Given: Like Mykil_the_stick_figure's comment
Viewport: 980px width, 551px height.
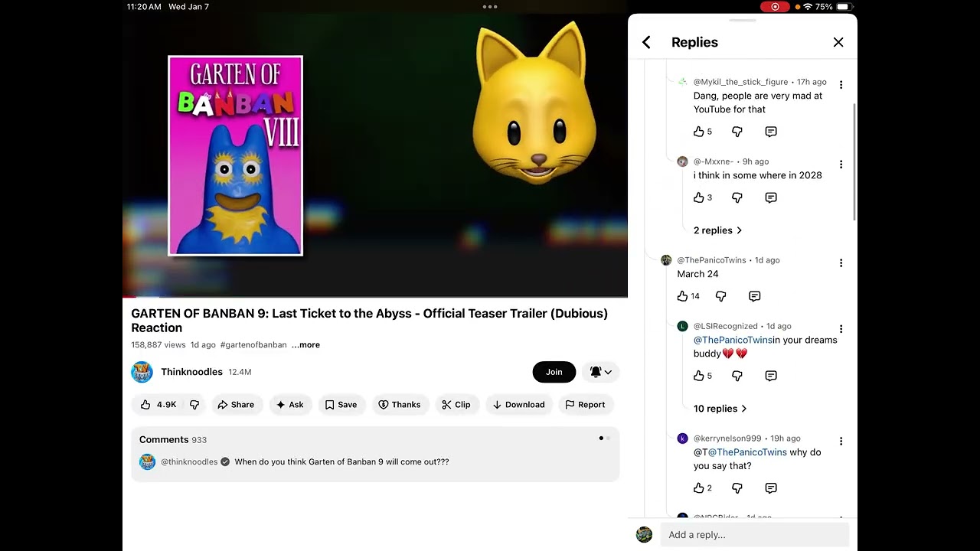Looking at the screenshot, I should 698,132.
